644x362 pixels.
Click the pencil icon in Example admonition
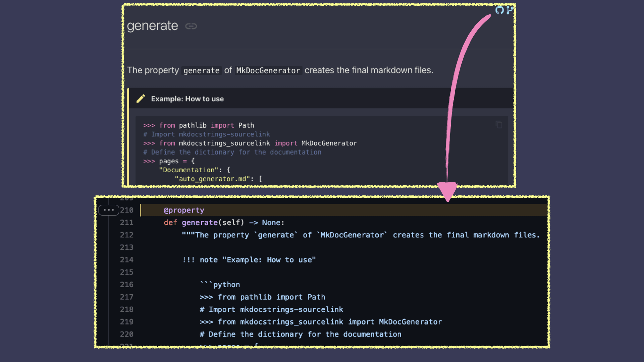[x=141, y=99]
